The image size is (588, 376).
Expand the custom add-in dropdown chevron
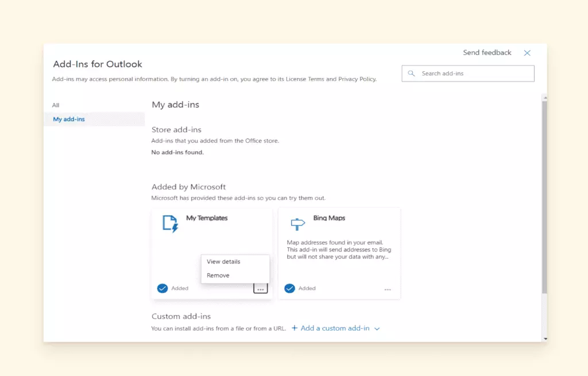377,329
